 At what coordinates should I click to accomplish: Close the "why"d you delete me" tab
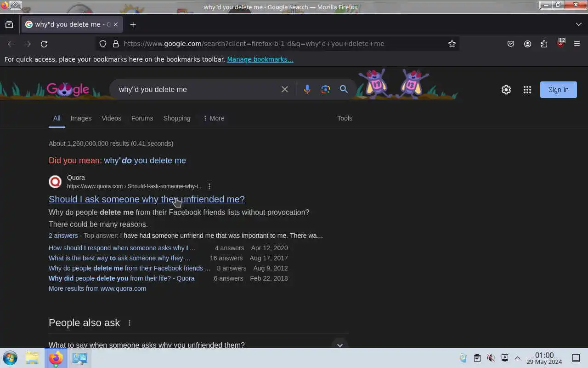tap(116, 24)
